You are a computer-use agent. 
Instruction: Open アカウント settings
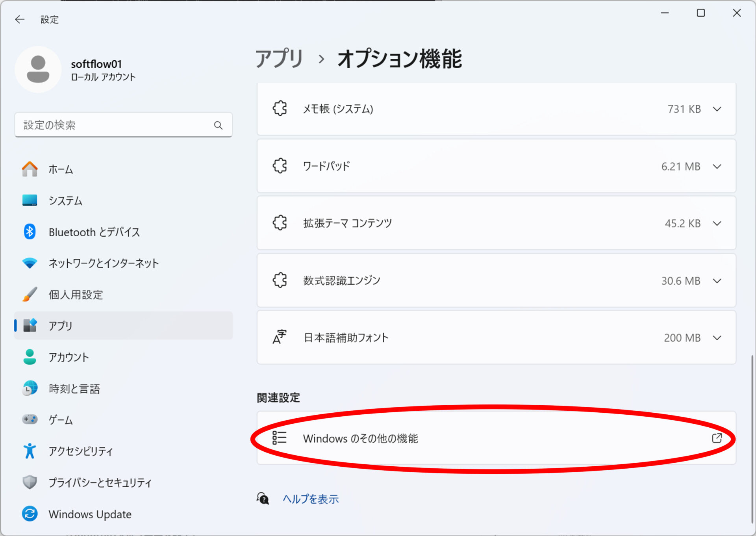(x=123, y=357)
